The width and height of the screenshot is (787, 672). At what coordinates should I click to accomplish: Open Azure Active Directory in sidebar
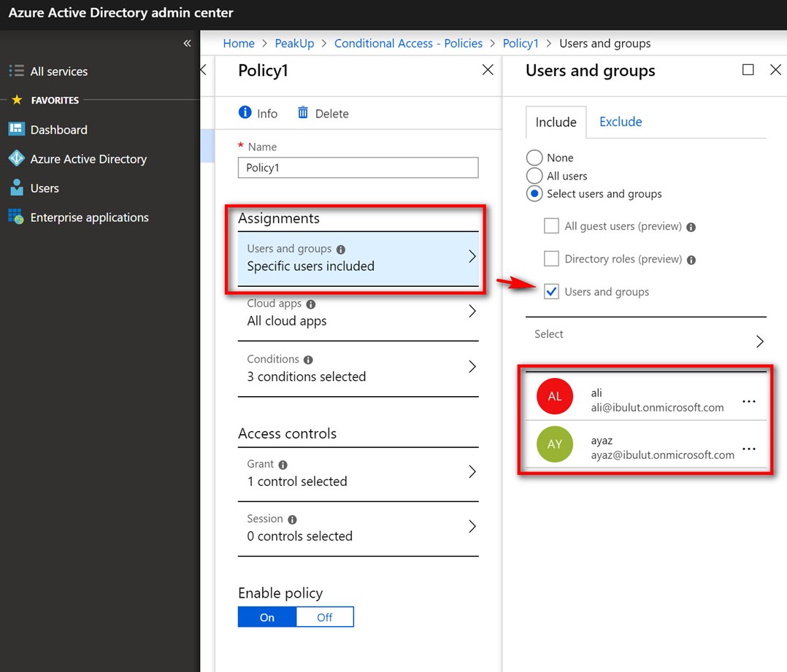(x=88, y=159)
